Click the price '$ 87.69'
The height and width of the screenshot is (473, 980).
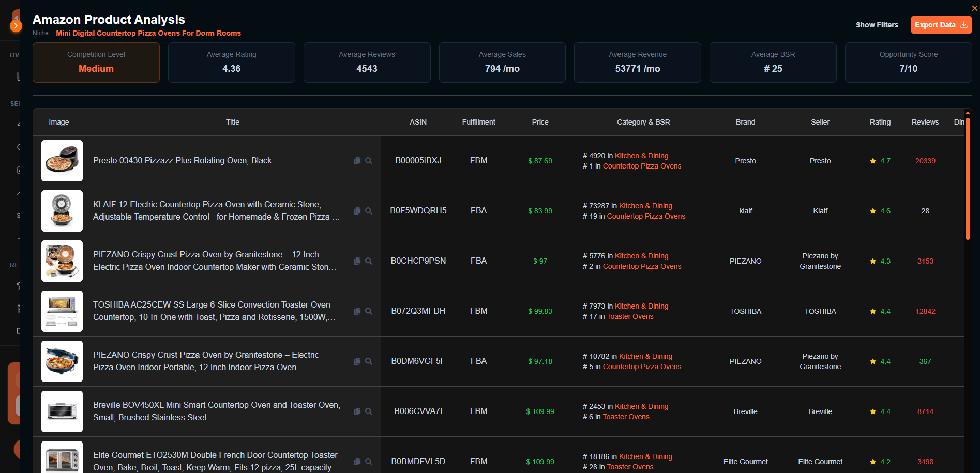coord(540,161)
